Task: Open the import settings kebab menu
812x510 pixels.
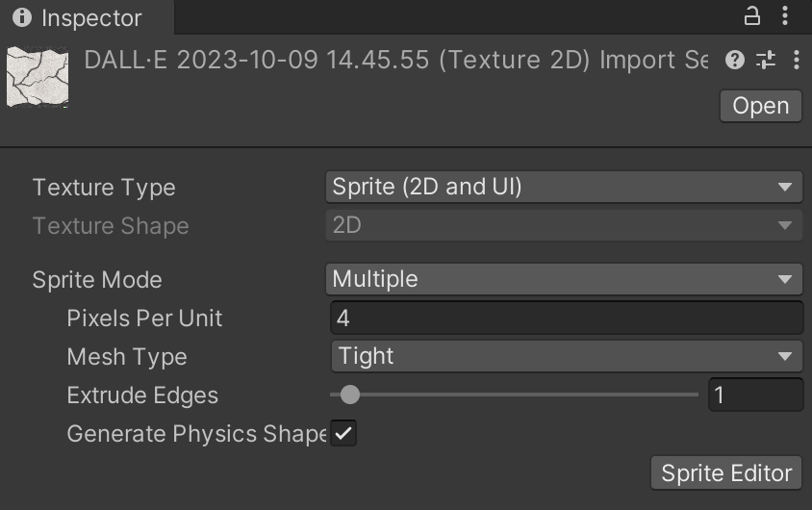Action: pos(796,61)
